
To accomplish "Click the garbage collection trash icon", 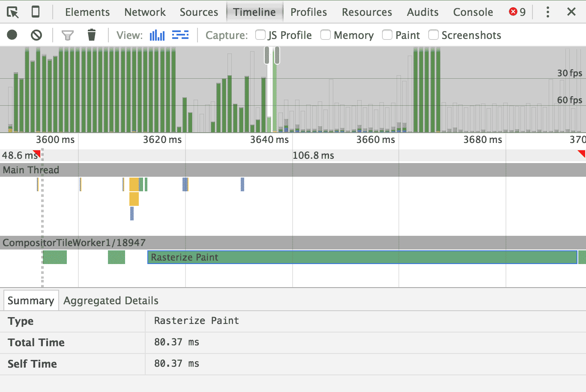I will pyautogui.click(x=91, y=35).
